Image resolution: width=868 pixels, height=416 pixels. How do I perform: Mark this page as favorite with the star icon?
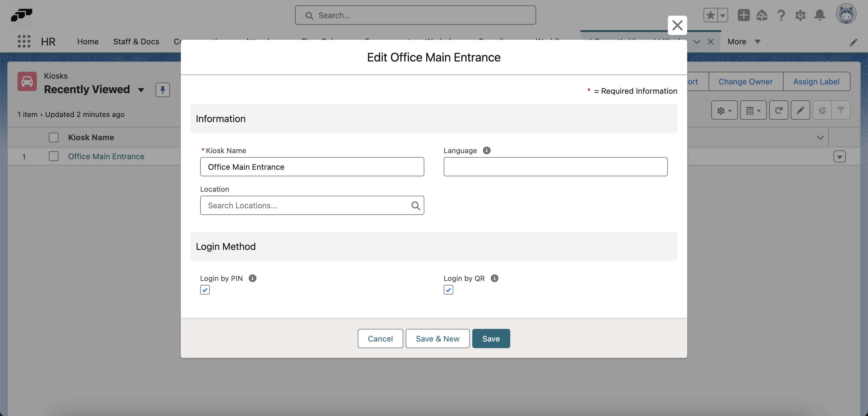pyautogui.click(x=711, y=15)
